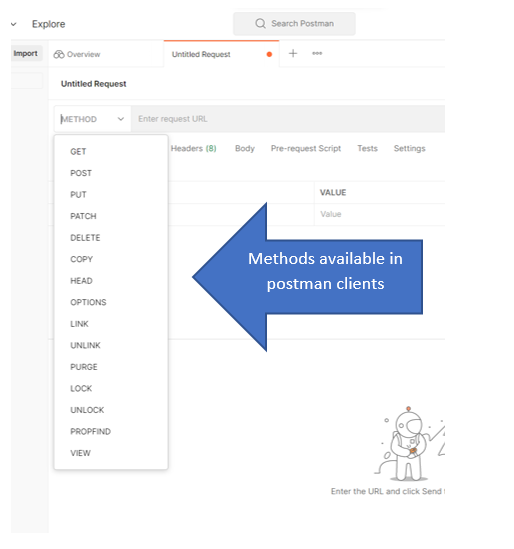514x549 pixels.
Task: Click the Untitled Request title
Action: tap(93, 84)
